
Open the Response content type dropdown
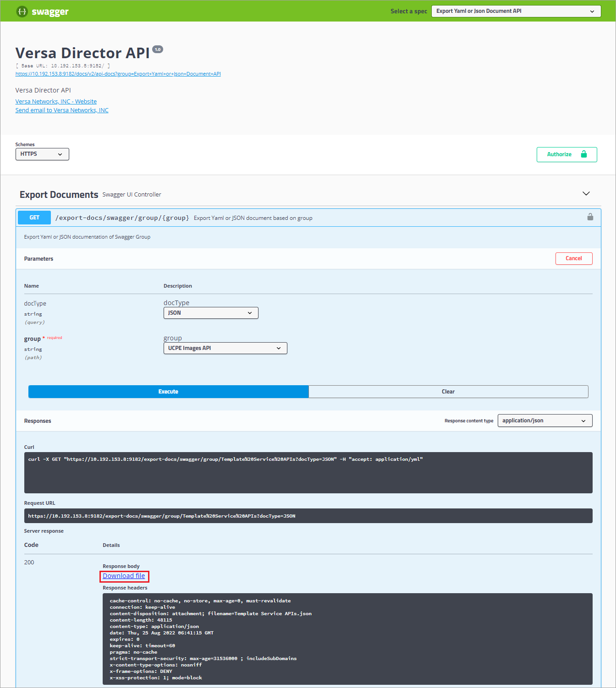[544, 420]
